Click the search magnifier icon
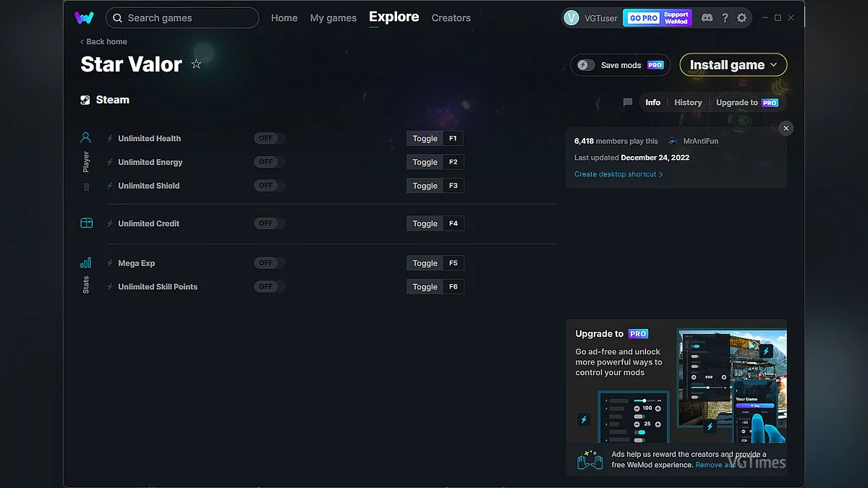Viewport: 868px width, 488px height. point(117,18)
